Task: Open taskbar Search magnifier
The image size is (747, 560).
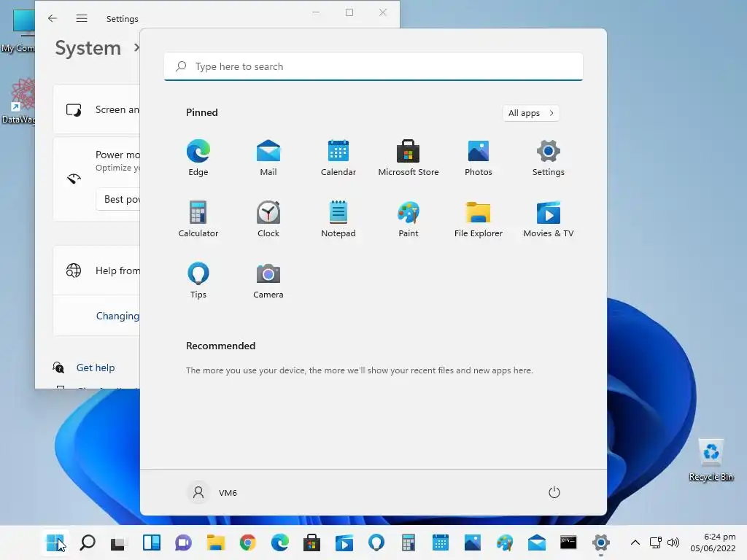Action: click(x=88, y=542)
